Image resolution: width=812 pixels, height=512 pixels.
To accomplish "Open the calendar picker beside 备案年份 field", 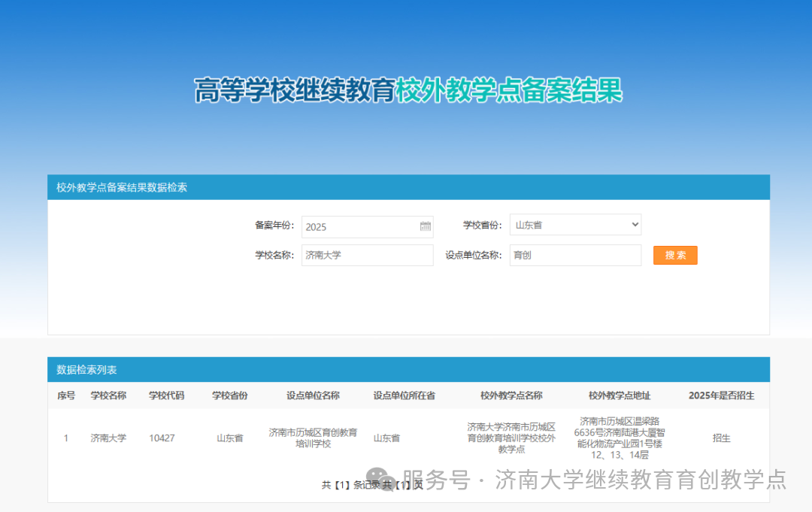I will [x=425, y=226].
